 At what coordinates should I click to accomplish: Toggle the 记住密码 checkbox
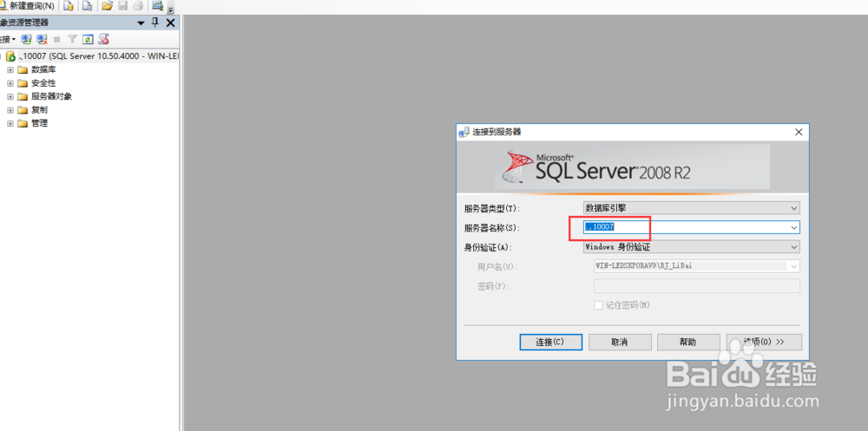click(x=598, y=305)
